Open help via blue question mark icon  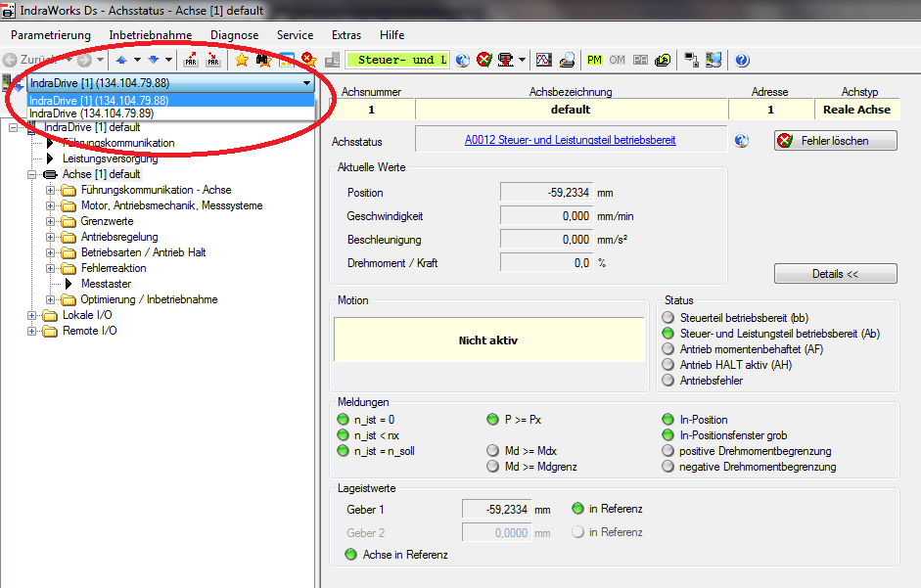click(742, 60)
